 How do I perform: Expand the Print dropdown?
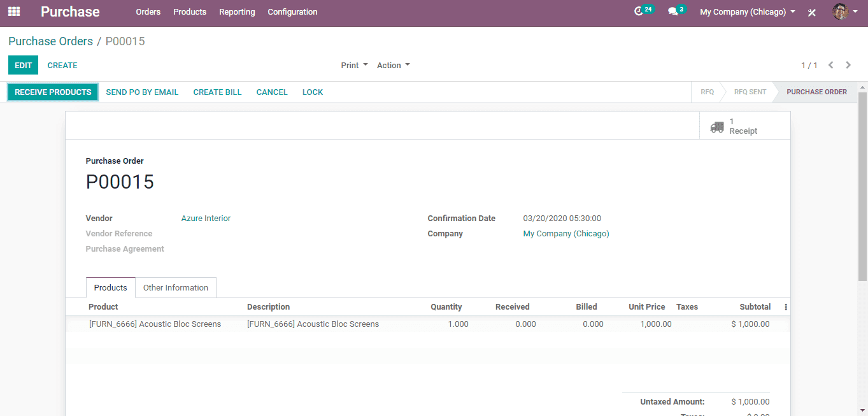[x=354, y=65]
